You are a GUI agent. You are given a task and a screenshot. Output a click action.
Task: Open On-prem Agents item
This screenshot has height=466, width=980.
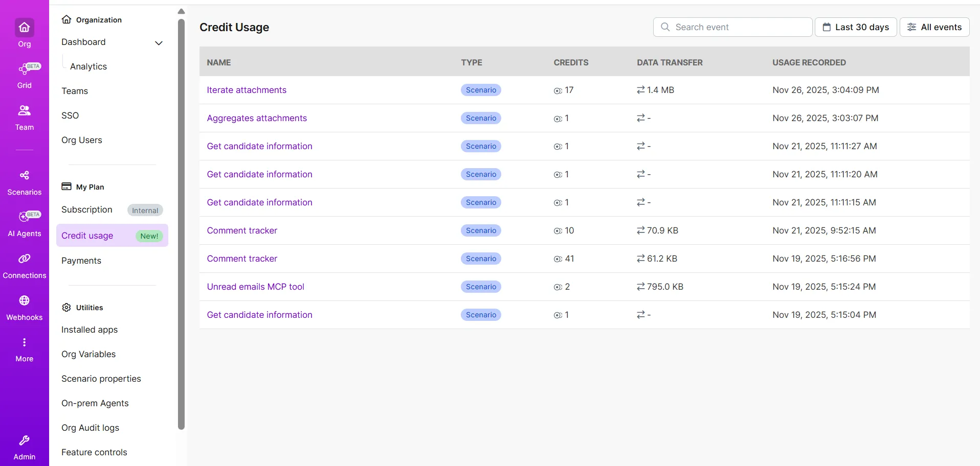(x=95, y=403)
